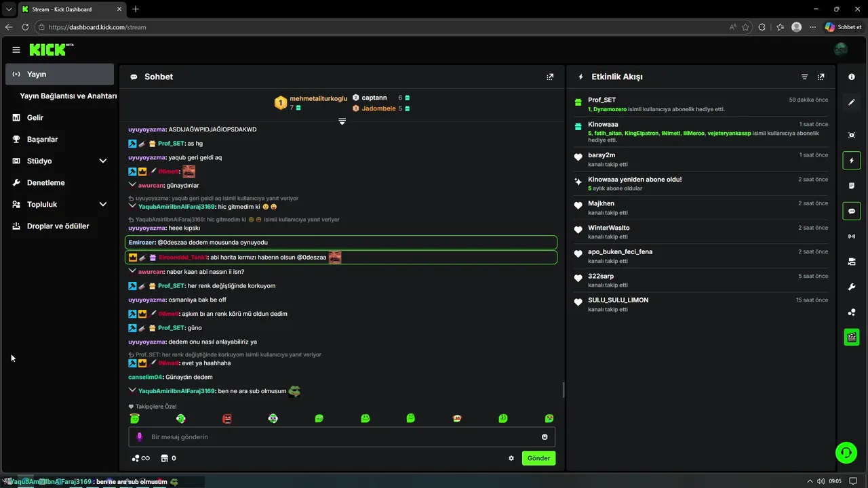
Task: Open Droplar ve ödüller
Action: click(x=60, y=226)
